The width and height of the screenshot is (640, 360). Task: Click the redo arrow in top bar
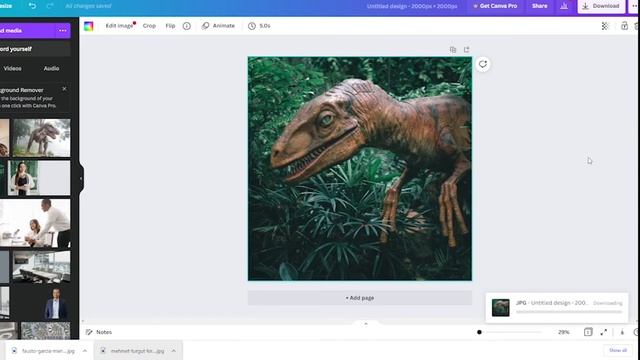point(50,6)
